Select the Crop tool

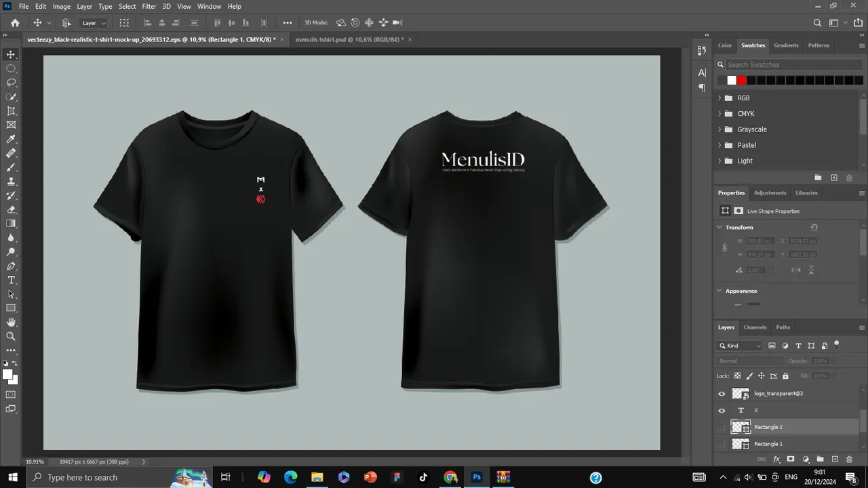coord(11,111)
